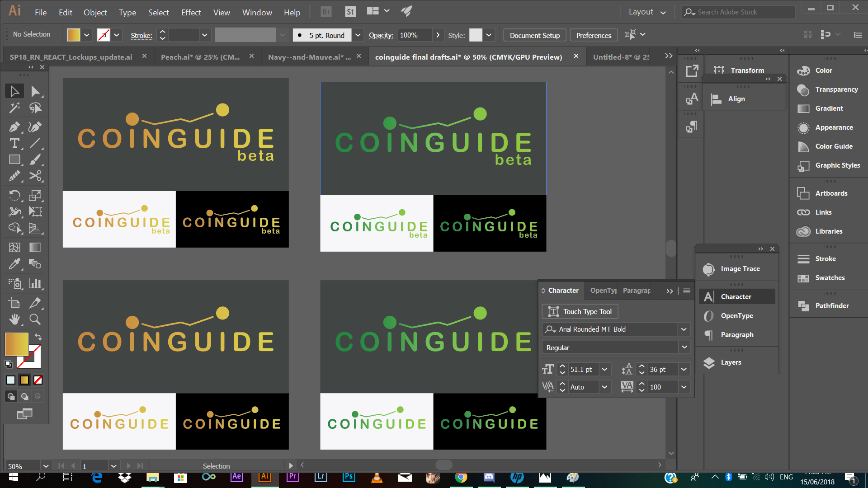
Task: Open the Transparency panel
Action: [836, 89]
